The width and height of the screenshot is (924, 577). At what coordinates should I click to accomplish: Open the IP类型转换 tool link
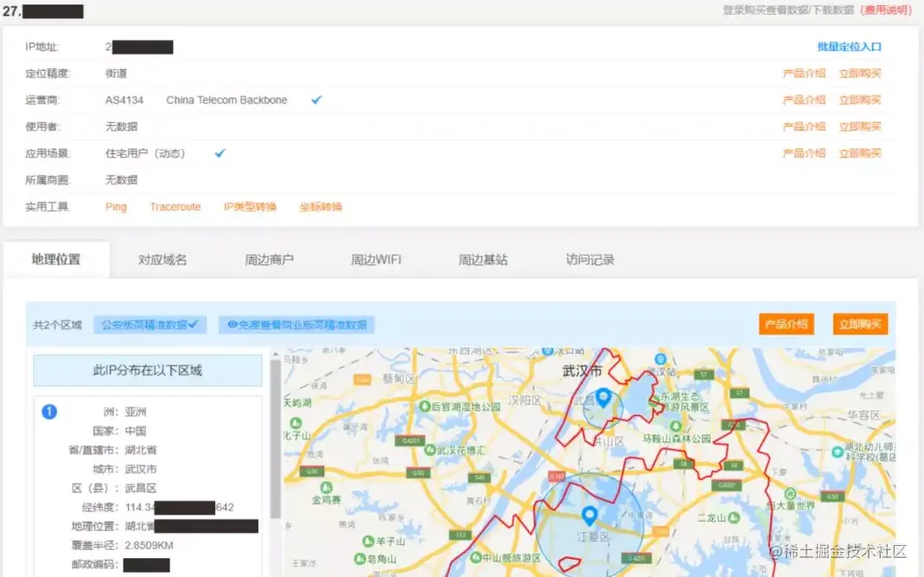(250, 206)
